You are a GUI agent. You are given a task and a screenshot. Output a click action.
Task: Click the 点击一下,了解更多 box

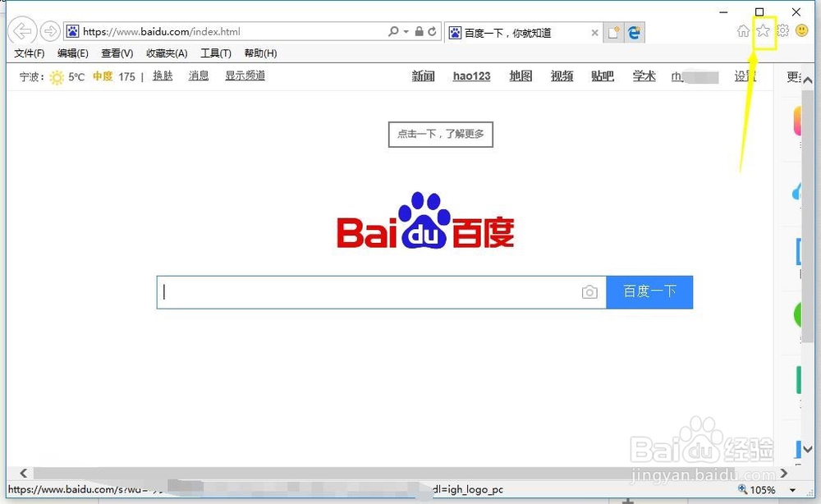tap(440, 134)
